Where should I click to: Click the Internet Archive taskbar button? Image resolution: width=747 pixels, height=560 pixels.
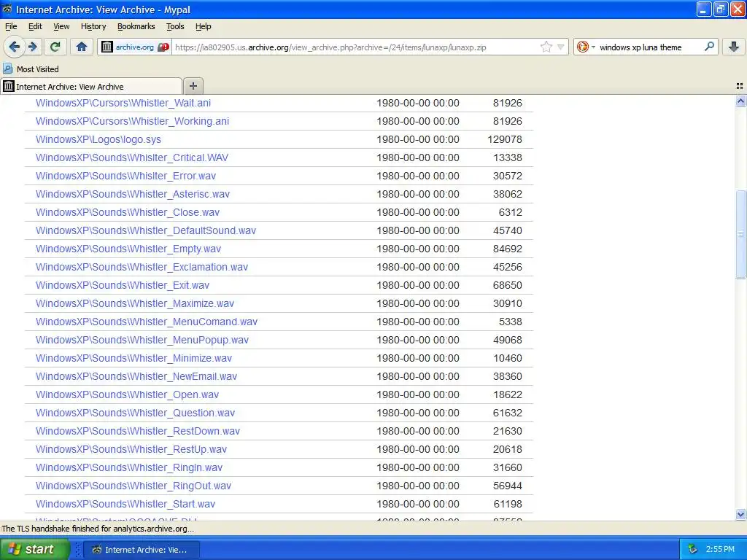(x=142, y=550)
